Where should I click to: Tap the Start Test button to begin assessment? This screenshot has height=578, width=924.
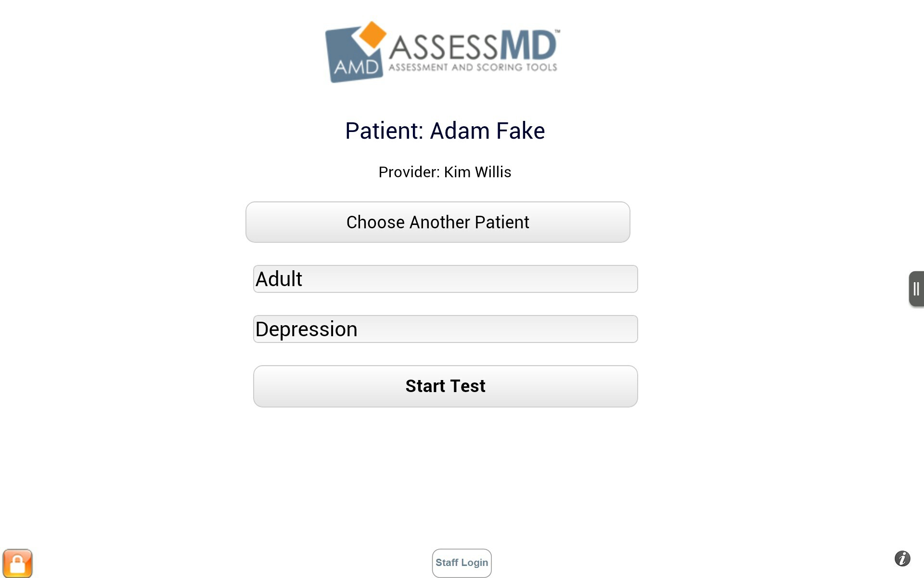pos(445,386)
